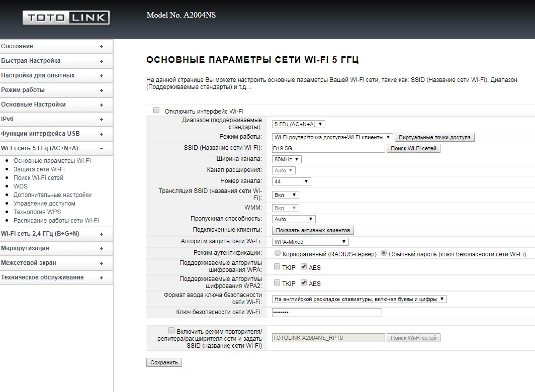Expand the Состояние menu section
The image size is (535, 392).
click(102, 47)
